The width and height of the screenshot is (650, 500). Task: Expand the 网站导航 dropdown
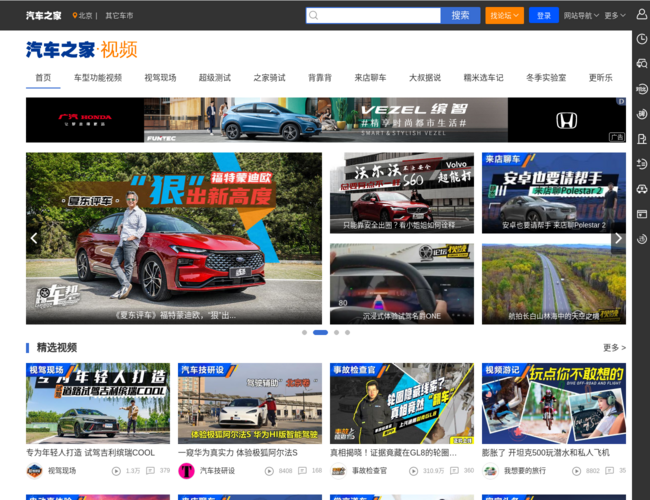click(581, 15)
